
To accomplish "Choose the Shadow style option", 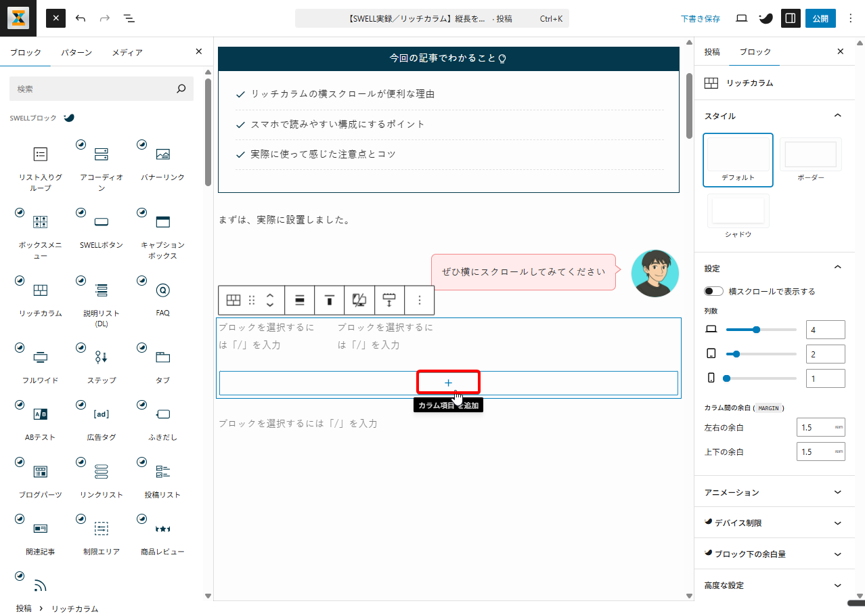I will (x=738, y=211).
